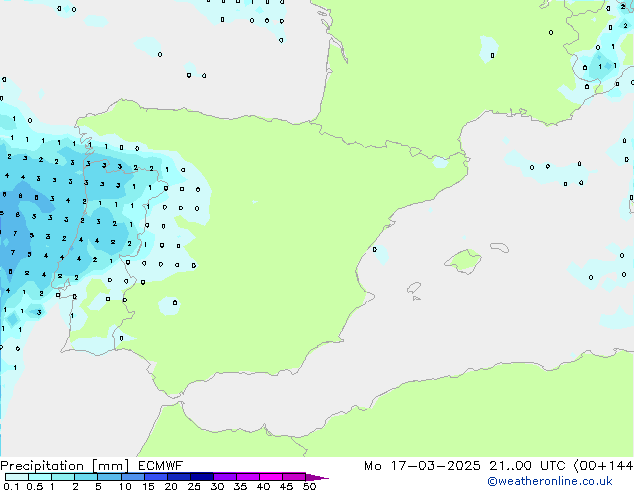Screen dimensions: 634x490
Task: Select the legend swatch between 5 and 10
Action: coord(109,477)
